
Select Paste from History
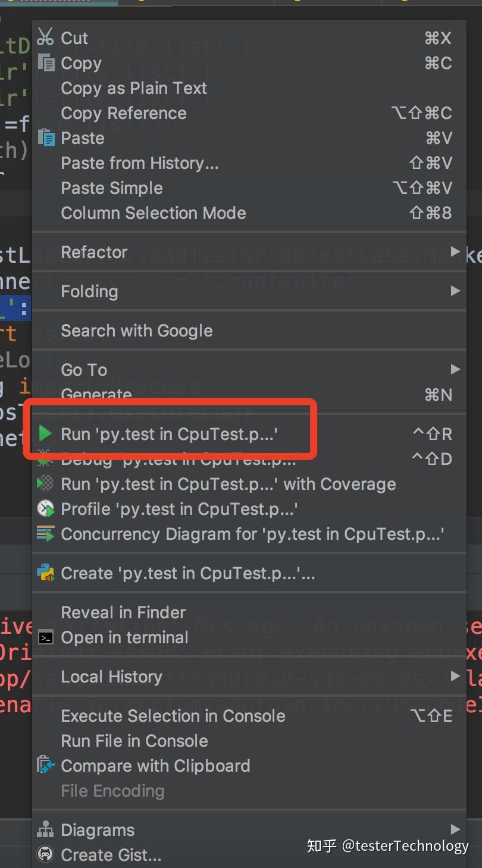[x=140, y=163]
